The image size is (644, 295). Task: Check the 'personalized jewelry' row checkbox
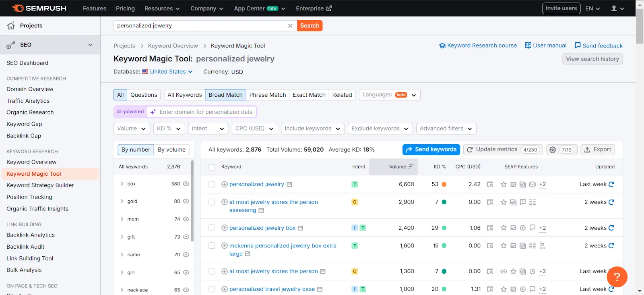[212, 184]
